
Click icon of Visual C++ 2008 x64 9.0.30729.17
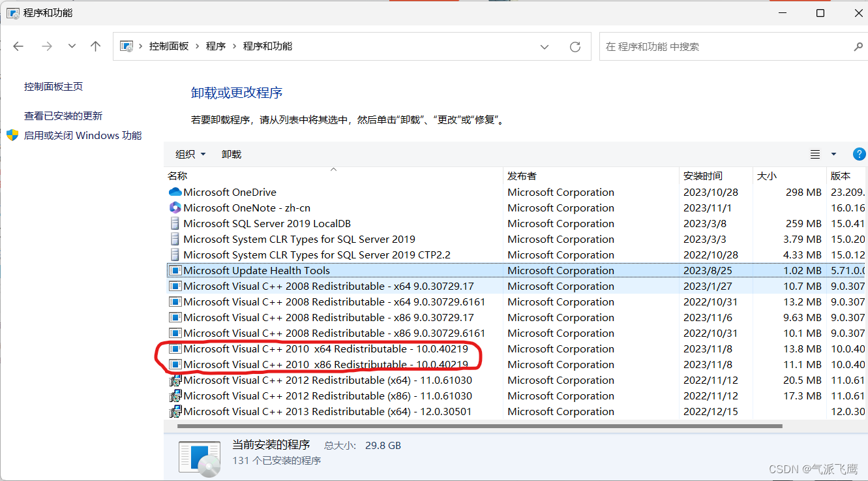point(175,286)
